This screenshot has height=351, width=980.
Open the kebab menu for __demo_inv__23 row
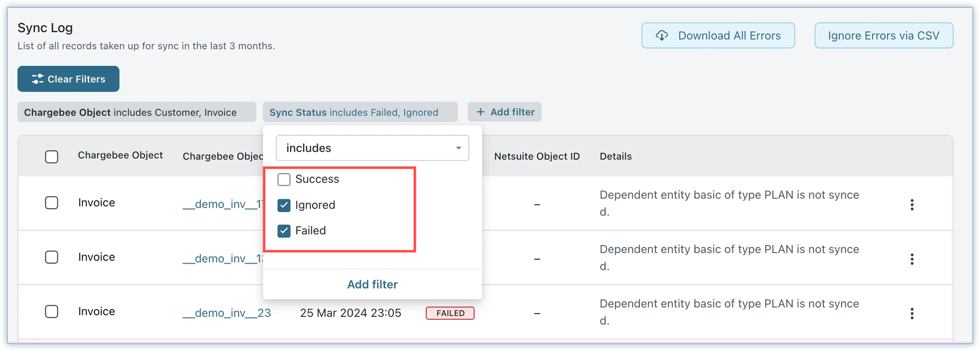pyautogui.click(x=912, y=313)
